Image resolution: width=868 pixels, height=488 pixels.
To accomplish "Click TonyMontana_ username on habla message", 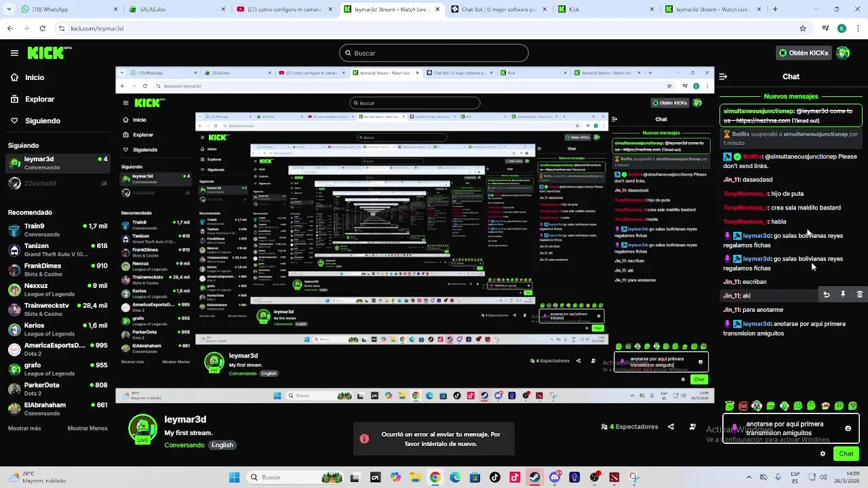I will pyautogui.click(x=746, y=222).
